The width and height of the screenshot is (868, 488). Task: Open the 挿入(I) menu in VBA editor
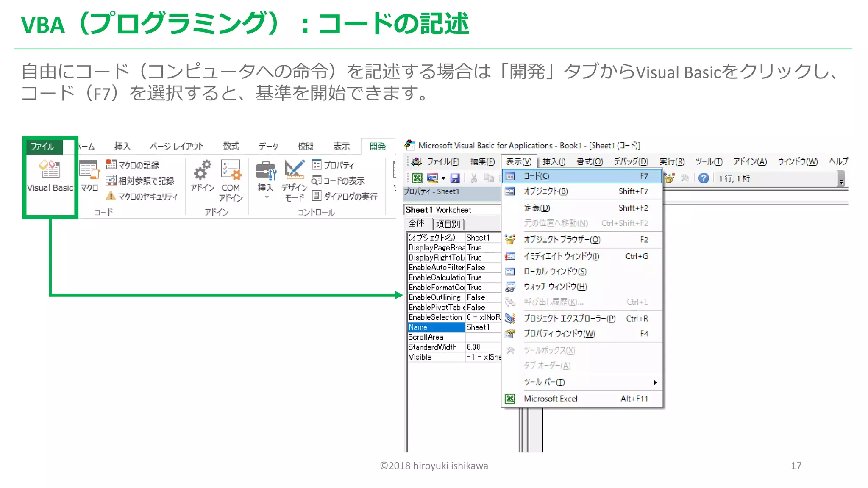point(554,161)
